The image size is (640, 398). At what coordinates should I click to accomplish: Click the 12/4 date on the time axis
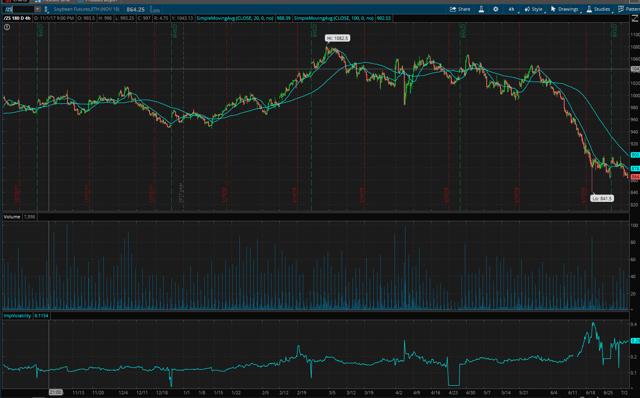coord(123,393)
